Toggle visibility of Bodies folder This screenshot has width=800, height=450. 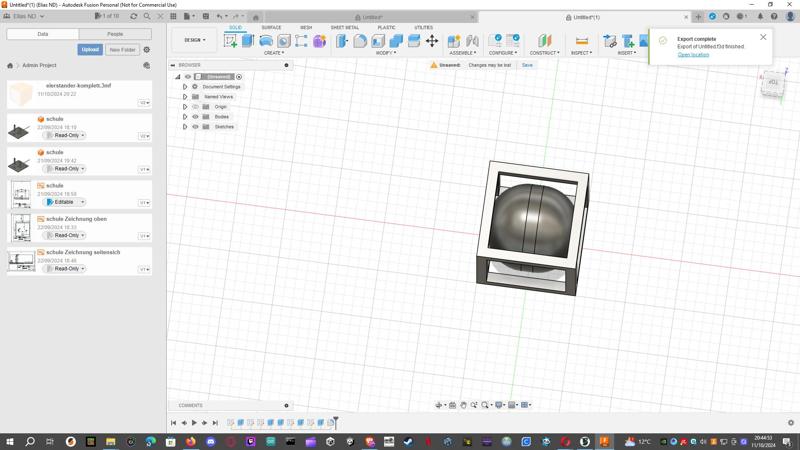[x=195, y=117]
